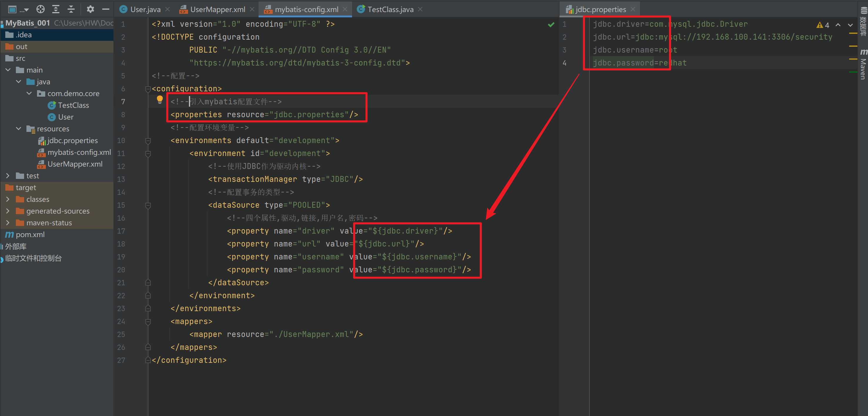The image size is (868, 416).
Task: Collapse the main folder in project tree
Action: point(8,70)
